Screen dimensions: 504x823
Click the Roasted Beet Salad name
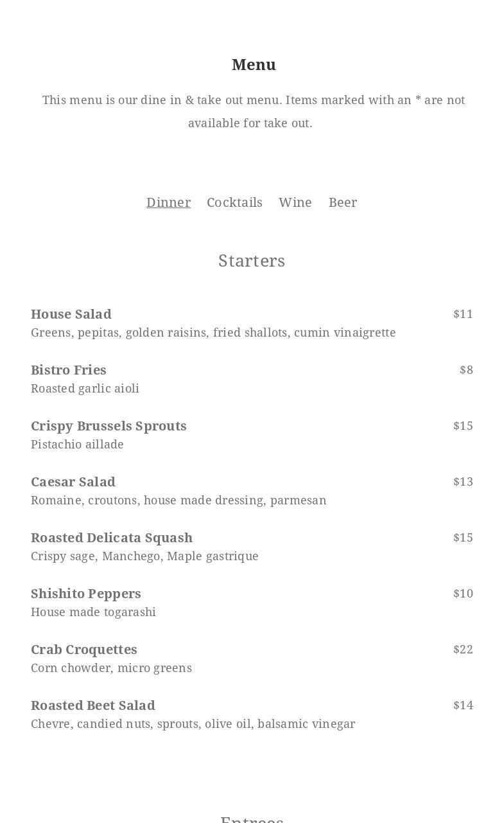click(93, 705)
